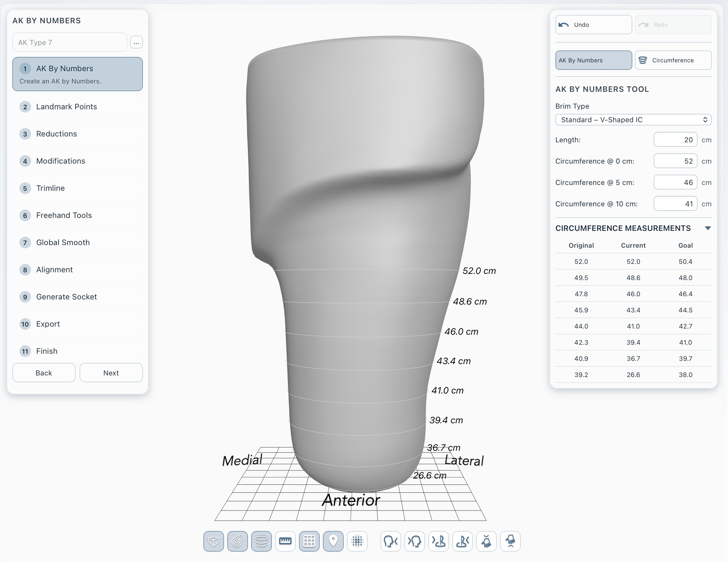Image resolution: width=728 pixels, height=562 pixels.
Task: Switch to the AK By Numbers tab
Action: click(x=593, y=60)
